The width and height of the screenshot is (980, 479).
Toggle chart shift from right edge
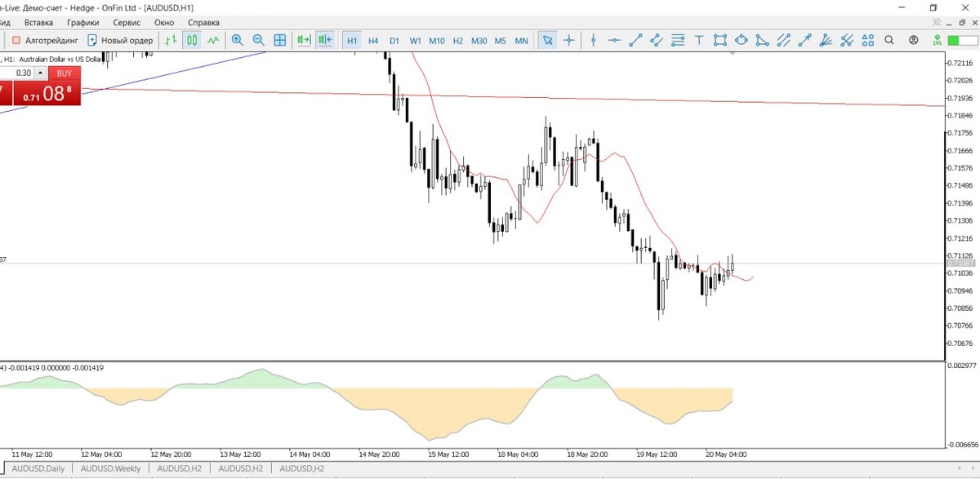click(325, 40)
